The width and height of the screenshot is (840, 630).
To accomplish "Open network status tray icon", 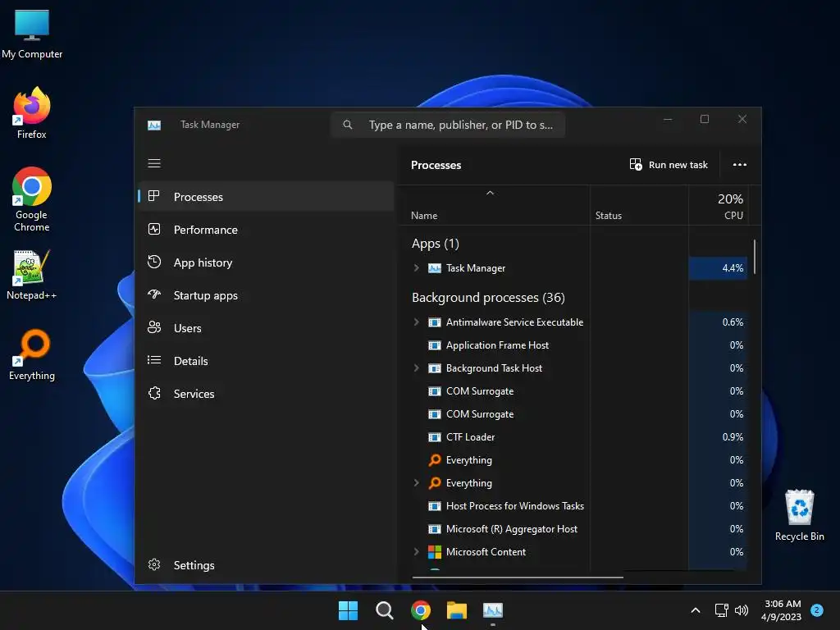I will [x=722, y=610].
